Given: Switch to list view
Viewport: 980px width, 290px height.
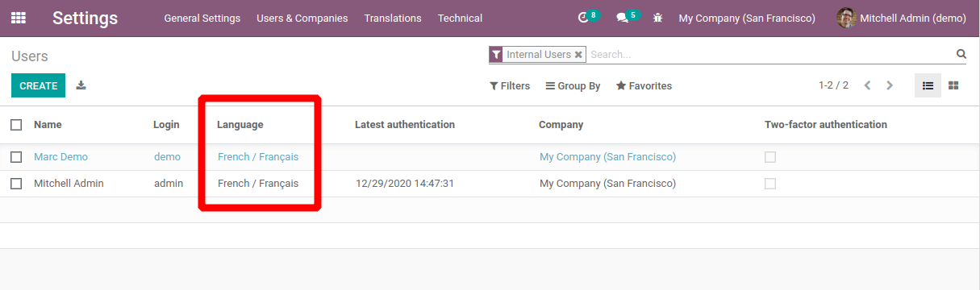Looking at the screenshot, I should coord(928,85).
